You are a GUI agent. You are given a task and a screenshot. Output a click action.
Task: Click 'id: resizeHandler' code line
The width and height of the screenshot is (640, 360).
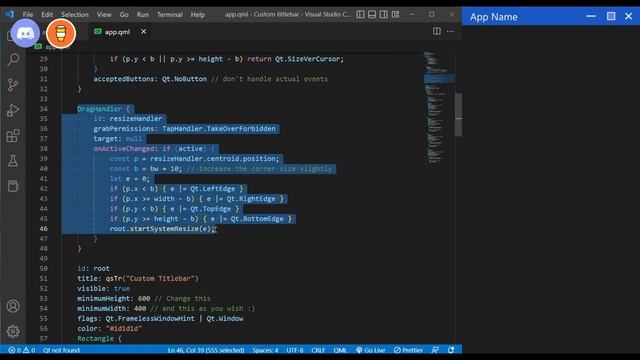[x=128, y=119]
